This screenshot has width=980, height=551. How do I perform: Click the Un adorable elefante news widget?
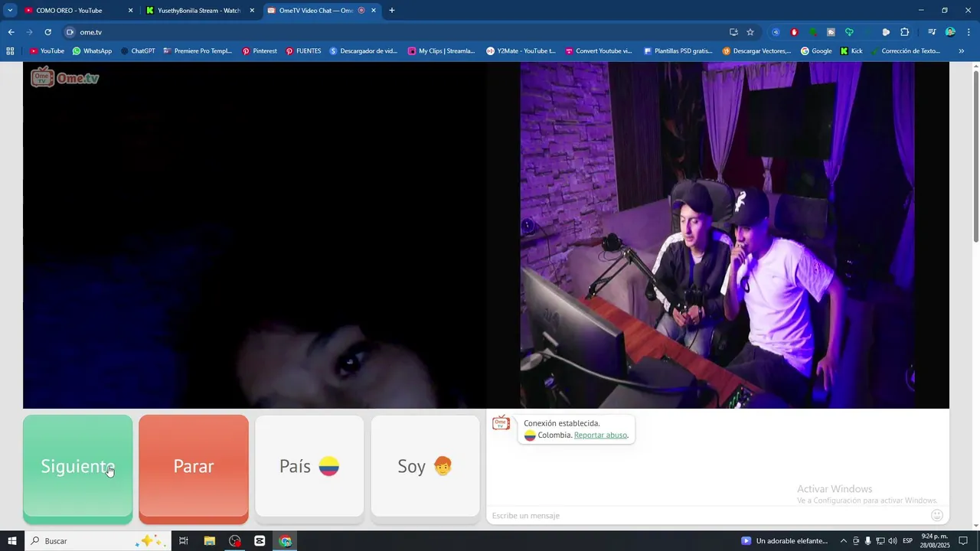[785, 541]
